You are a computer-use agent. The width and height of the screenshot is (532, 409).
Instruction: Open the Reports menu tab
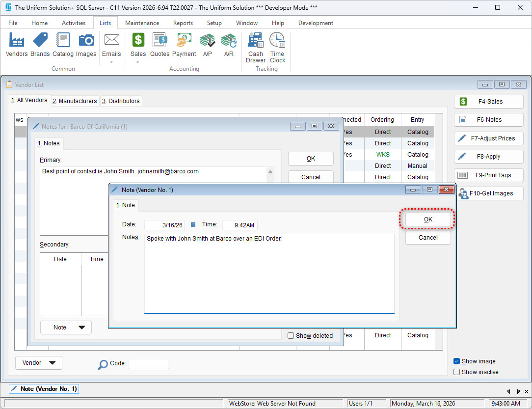pyautogui.click(x=183, y=23)
